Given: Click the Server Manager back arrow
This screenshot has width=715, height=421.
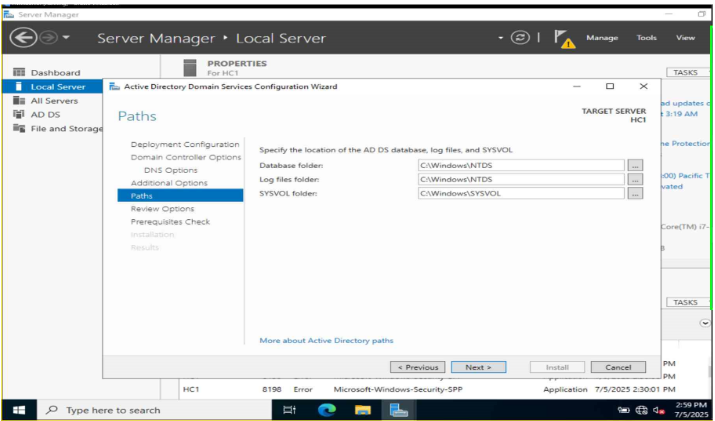Looking at the screenshot, I should 23,37.
